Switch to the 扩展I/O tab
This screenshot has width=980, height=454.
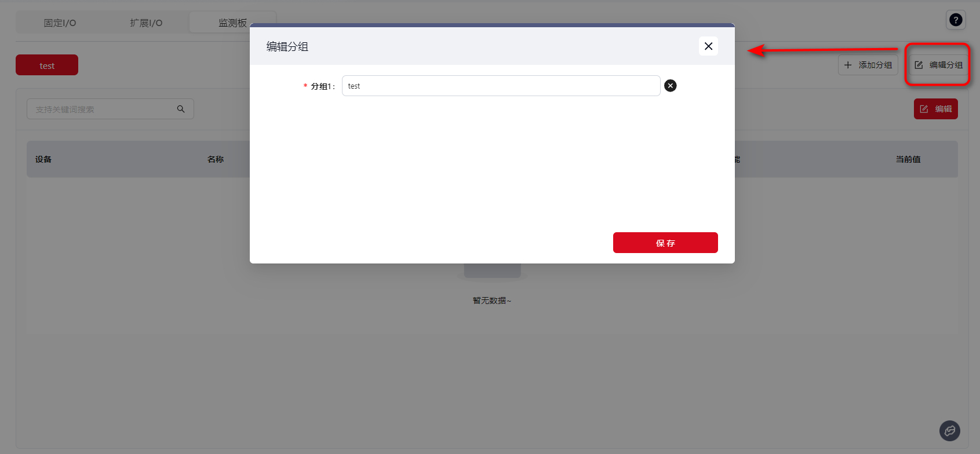146,23
